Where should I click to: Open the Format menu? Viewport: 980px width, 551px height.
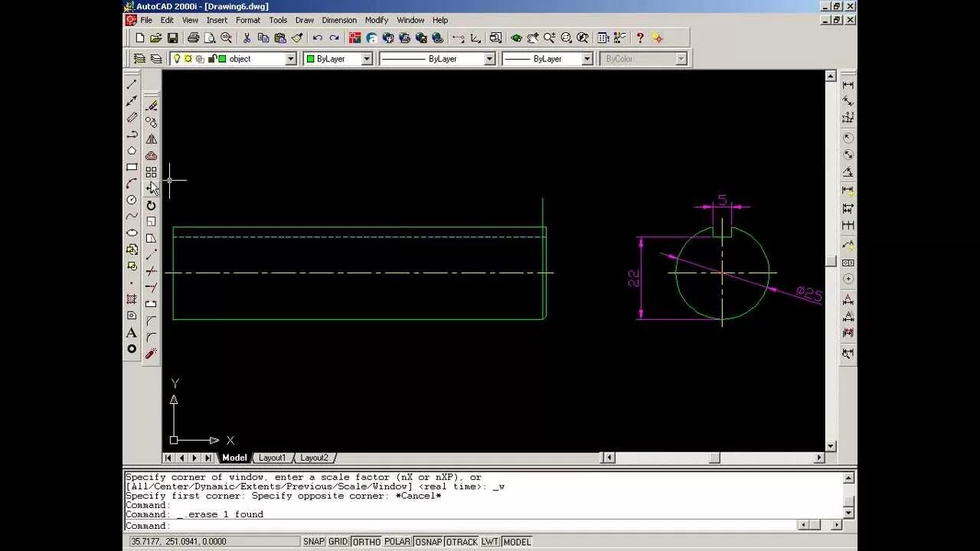(248, 20)
